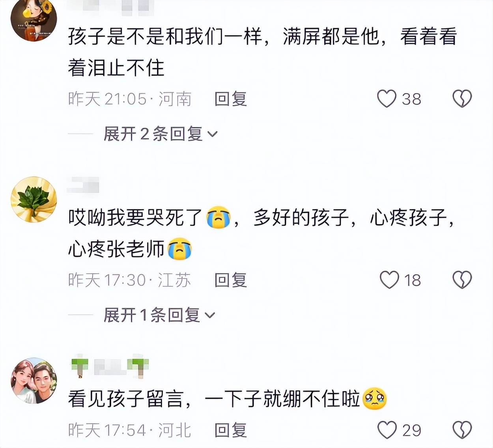Reply to the 17:54 Hebei comment
Image resolution: width=493 pixels, height=448 pixels.
click(231, 430)
